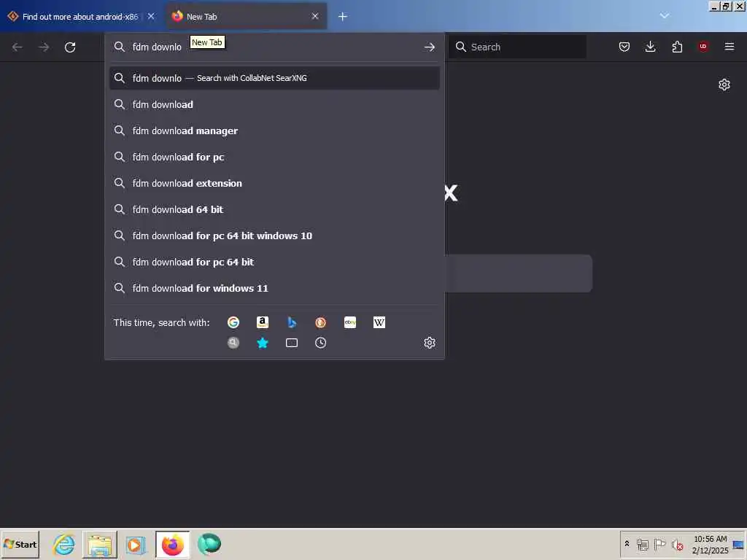Pick 'fdm download 64 bit' suggestion

click(x=274, y=209)
